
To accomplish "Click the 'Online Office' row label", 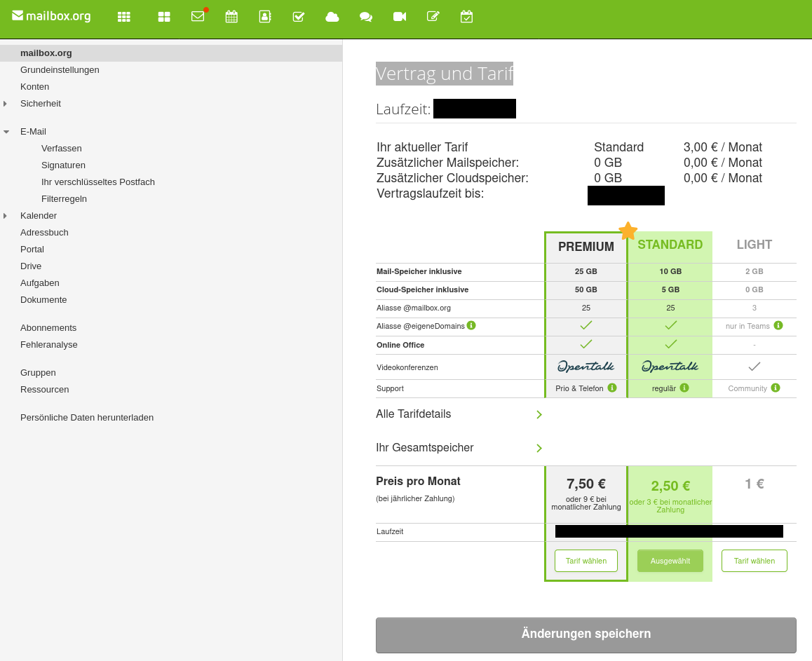I will [x=400, y=345].
